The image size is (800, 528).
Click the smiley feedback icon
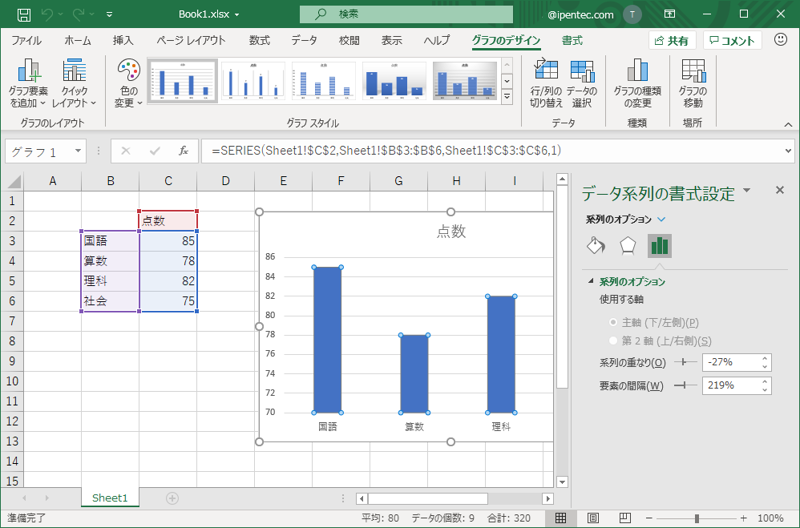[781, 39]
